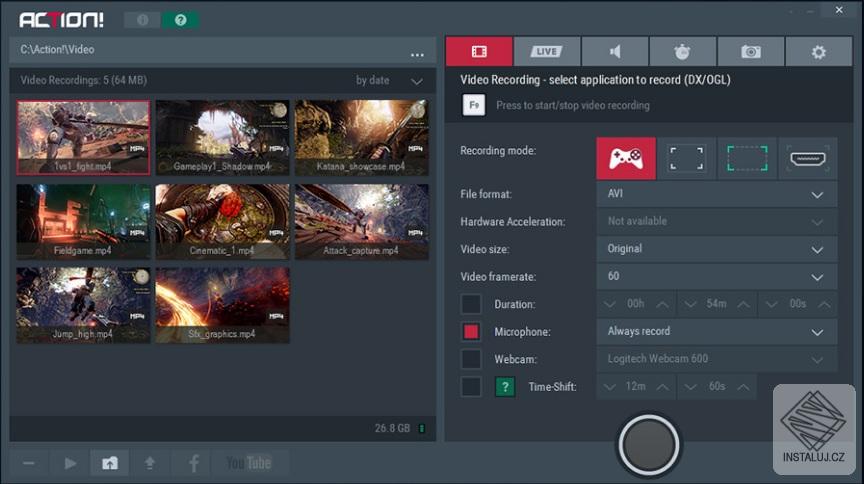
Task: Enable the Webcam checkbox
Action: click(x=471, y=359)
